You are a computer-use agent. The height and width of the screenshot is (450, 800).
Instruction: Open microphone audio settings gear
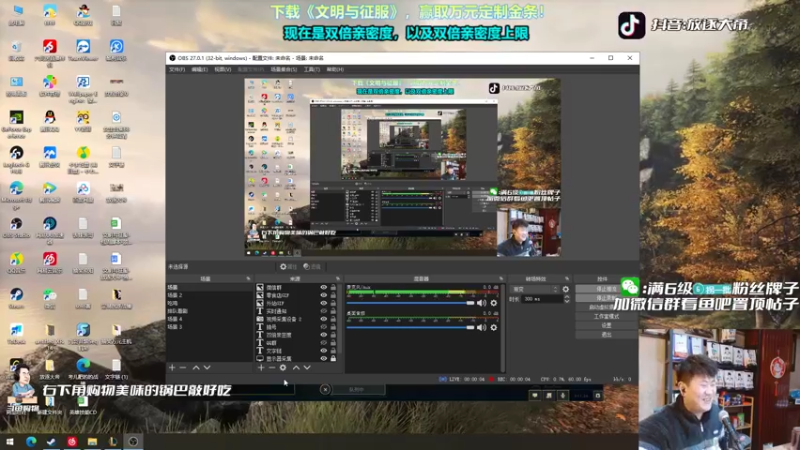(x=493, y=303)
